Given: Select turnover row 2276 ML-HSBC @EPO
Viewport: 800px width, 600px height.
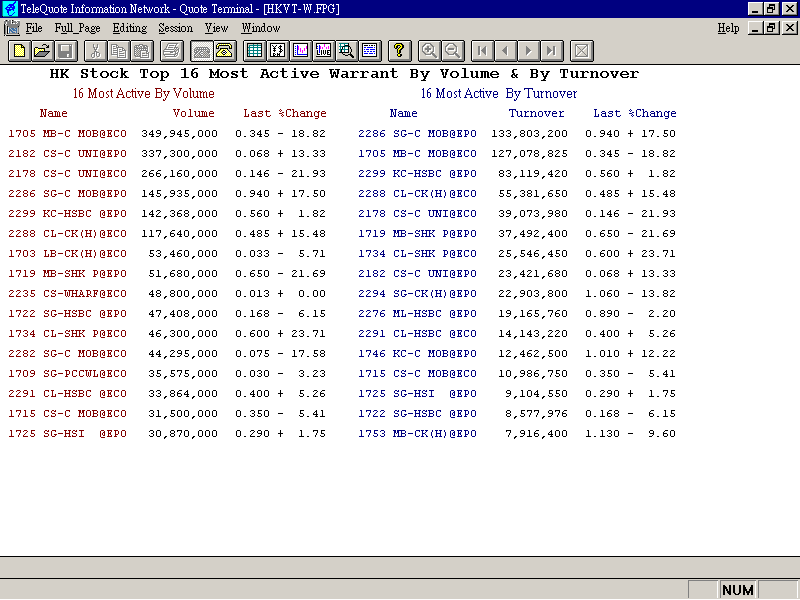Looking at the screenshot, I should point(517,314).
